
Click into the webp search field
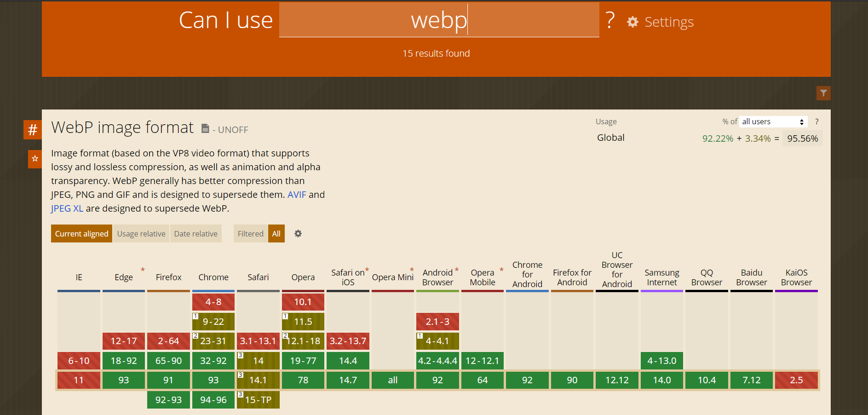(x=439, y=20)
